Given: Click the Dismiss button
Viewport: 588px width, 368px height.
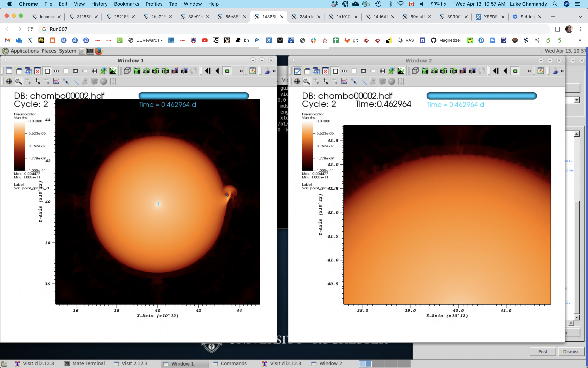Looking at the screenshot, I should pyautogui.click(x=571, y=352).
